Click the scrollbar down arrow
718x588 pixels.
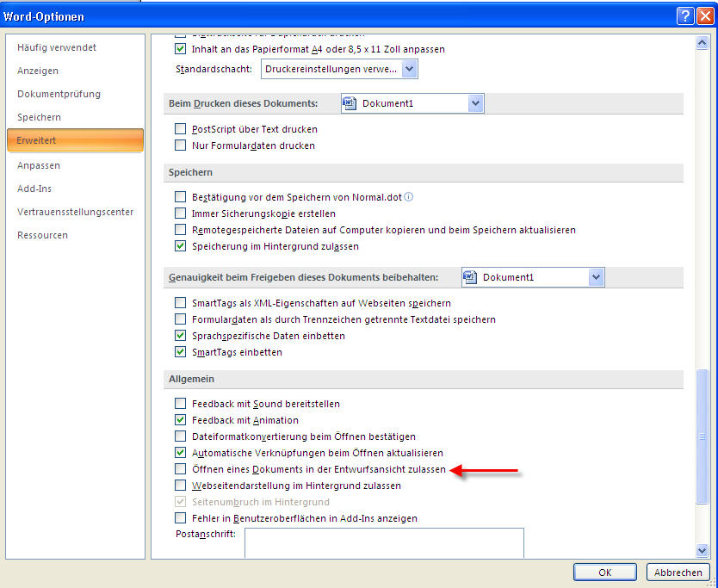[x=702, y=550]
